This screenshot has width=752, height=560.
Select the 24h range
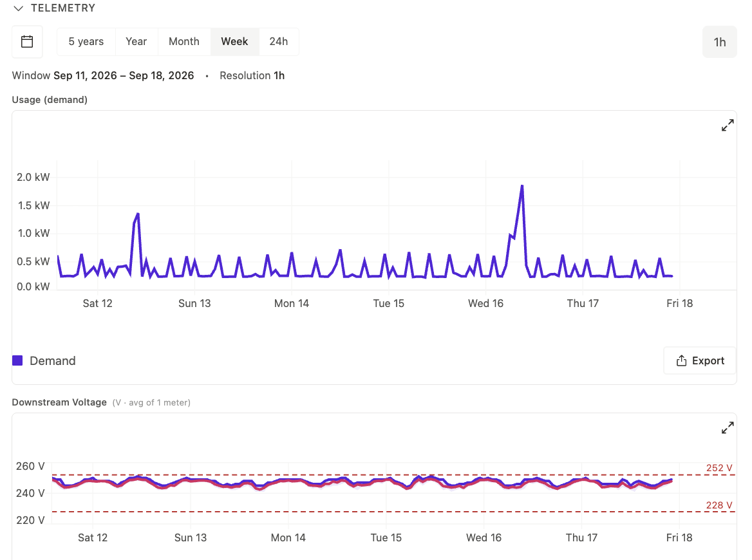coord(279,42)
